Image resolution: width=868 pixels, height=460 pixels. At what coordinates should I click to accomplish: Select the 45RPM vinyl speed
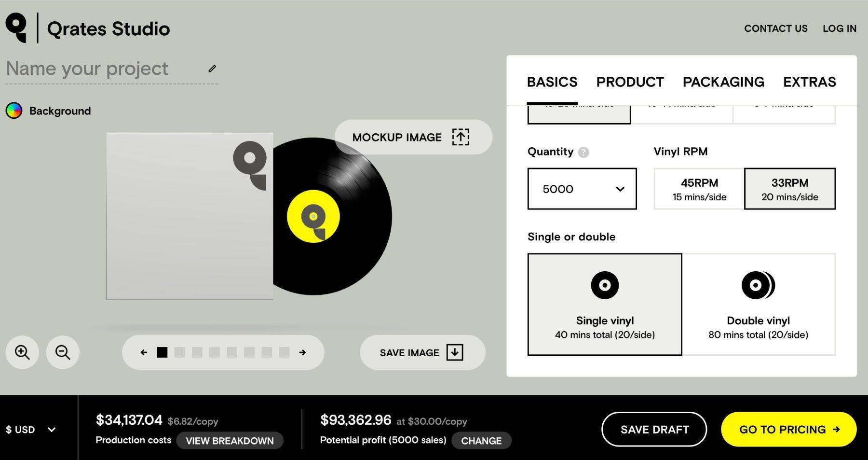pyautogui.click(x=698, y=189)
